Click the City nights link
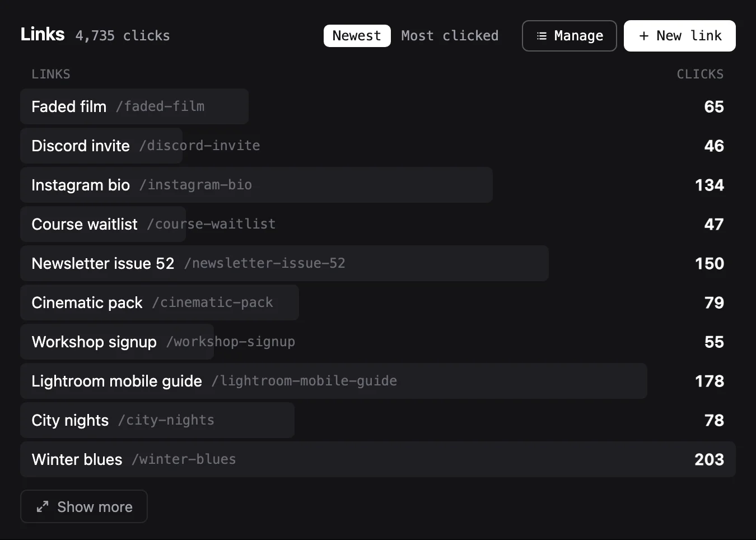 click(x=378, y=420)
